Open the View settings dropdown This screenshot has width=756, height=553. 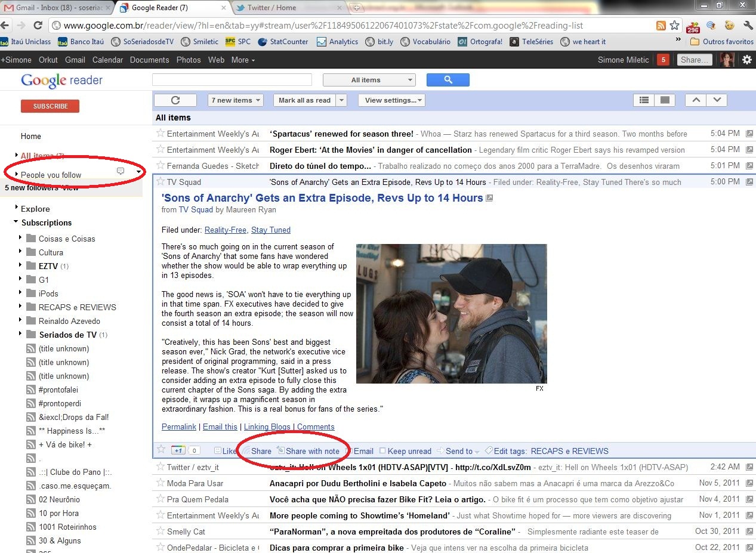[x=391, y=100]
